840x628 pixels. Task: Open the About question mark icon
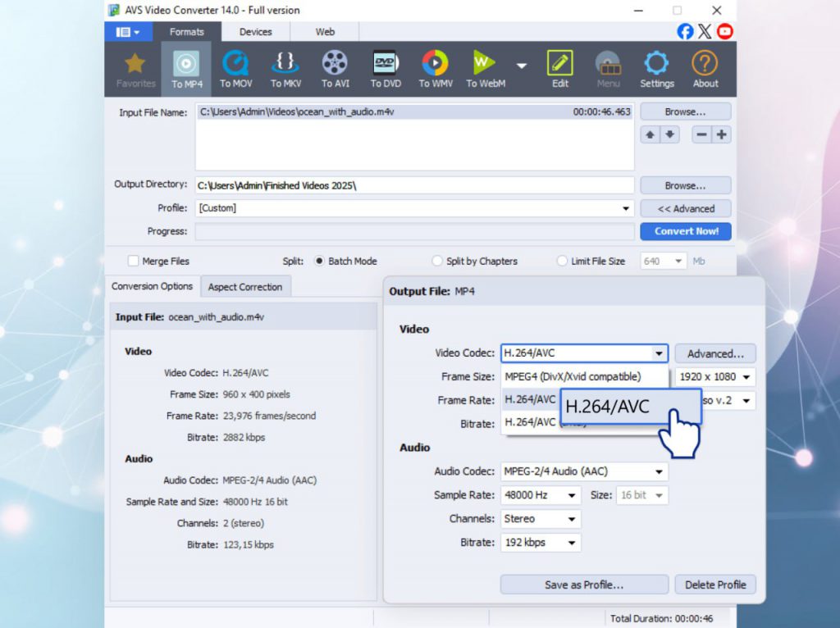click(x=705, y=64)
